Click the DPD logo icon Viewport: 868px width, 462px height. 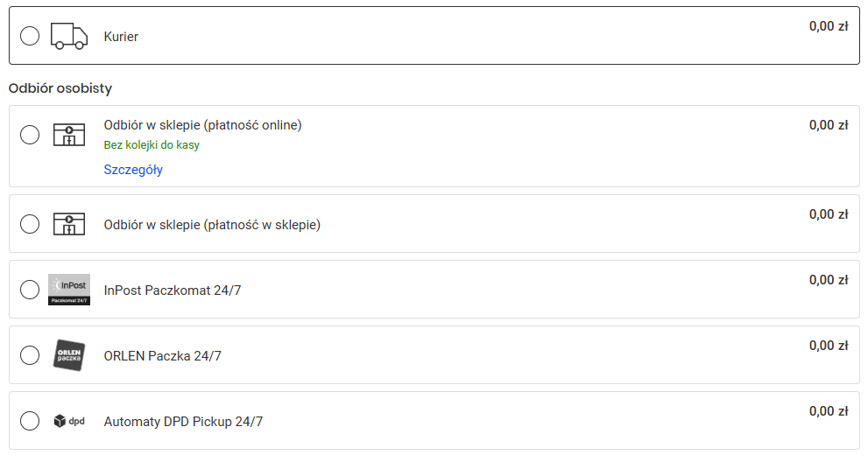(x=69, y=421)
